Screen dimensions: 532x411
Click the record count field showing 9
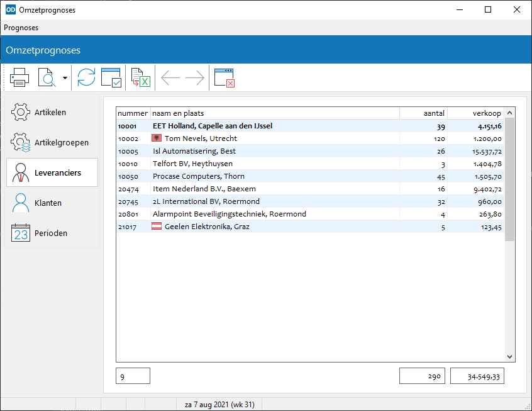pos(133,376)
